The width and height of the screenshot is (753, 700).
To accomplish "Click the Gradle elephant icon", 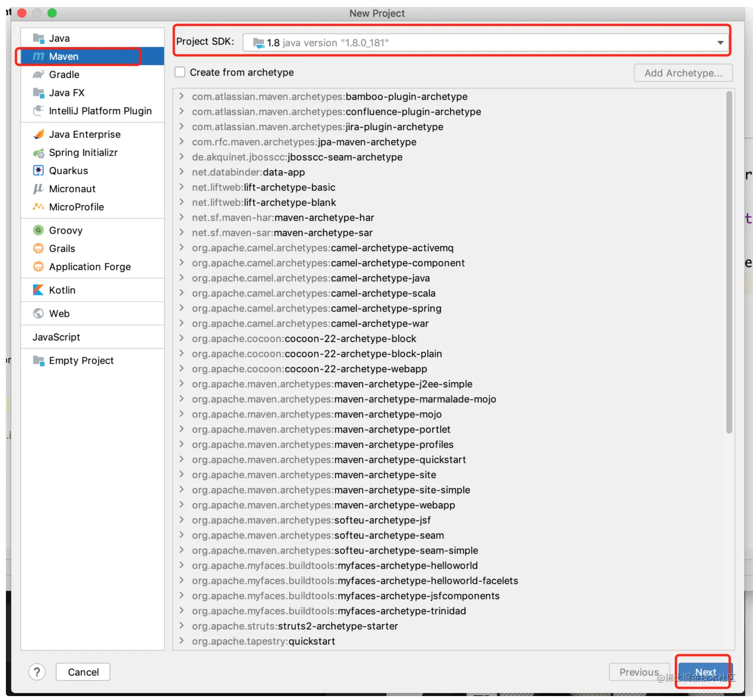I will (38, 74).
